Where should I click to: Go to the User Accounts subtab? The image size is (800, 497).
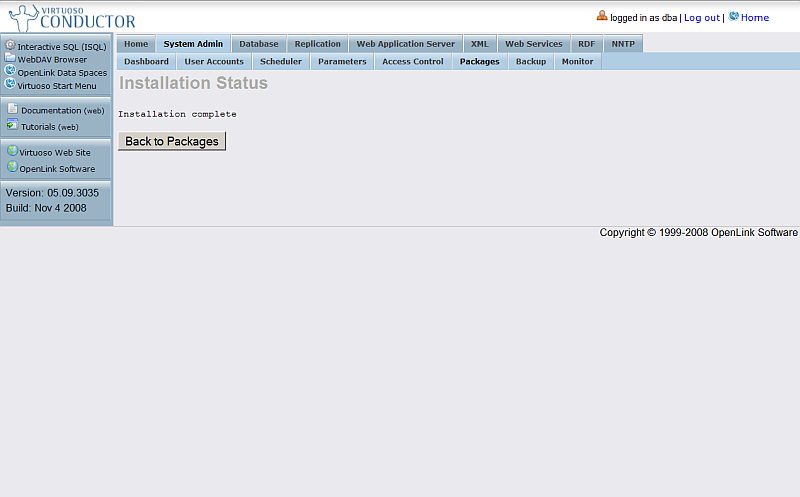pos(214,62)
